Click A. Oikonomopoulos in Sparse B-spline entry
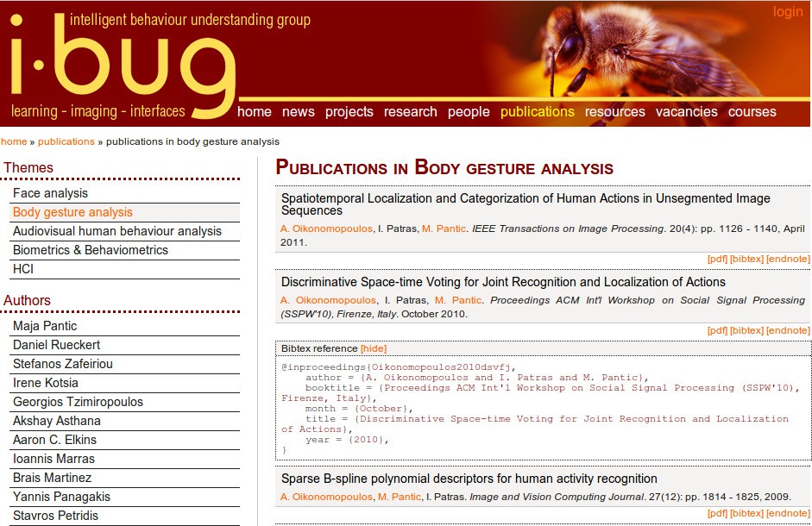 [326, 497]
